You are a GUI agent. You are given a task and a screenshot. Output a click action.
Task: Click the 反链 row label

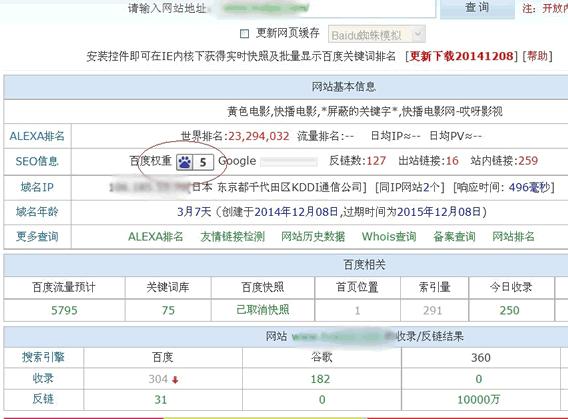(43, 399)
